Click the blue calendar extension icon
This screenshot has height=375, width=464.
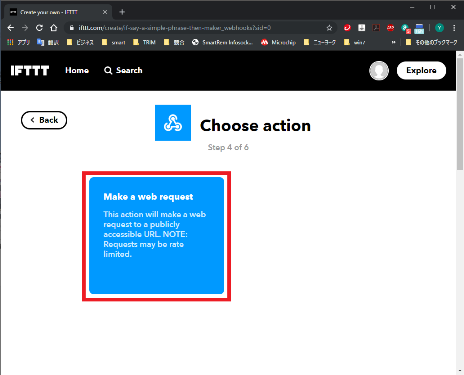(419, 29)
